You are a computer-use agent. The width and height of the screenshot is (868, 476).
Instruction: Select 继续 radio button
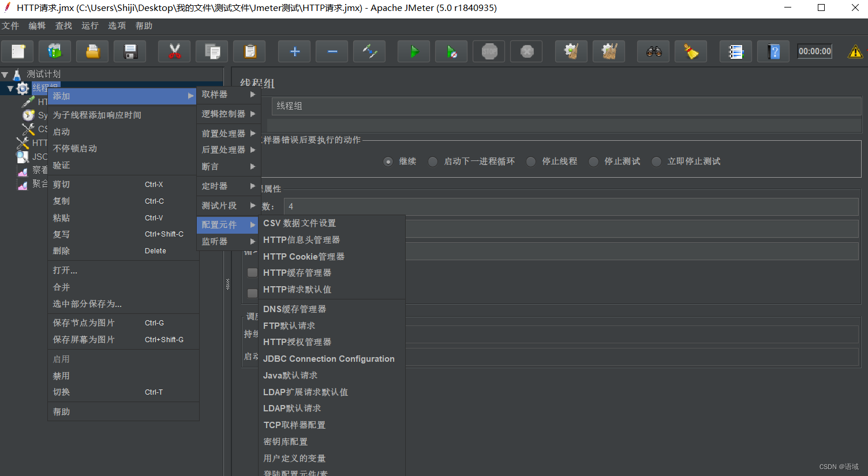(388, 162)
